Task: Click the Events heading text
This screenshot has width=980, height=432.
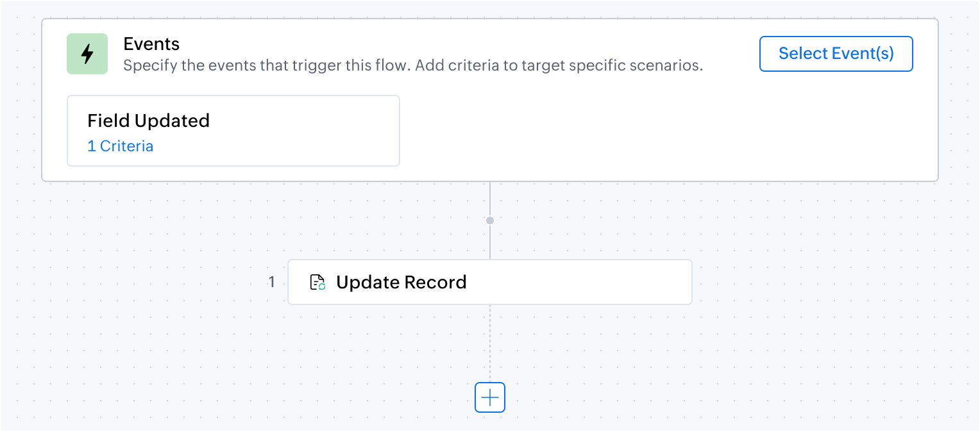Action: tap(151, 44)
